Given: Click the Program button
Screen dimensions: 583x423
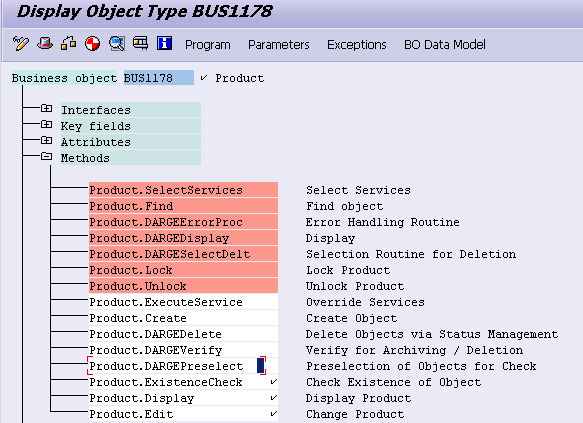Looking at the screenshot, I should coord(208,45).
